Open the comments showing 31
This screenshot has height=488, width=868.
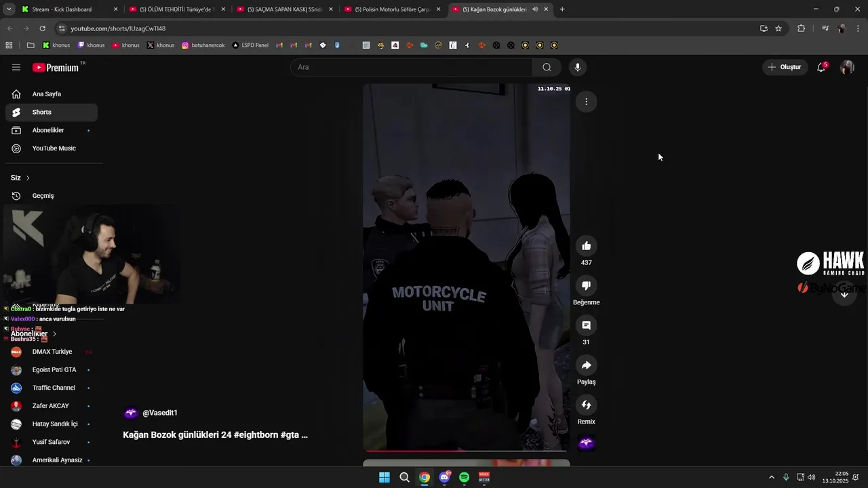click(586, 325)
